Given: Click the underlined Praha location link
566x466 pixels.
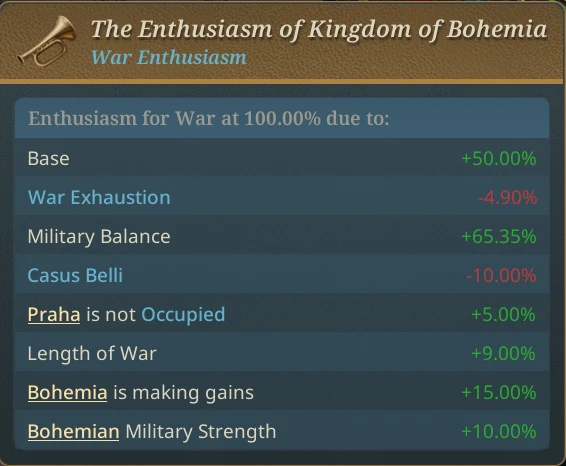Looking at the screenshot, I should pos(54,314).
